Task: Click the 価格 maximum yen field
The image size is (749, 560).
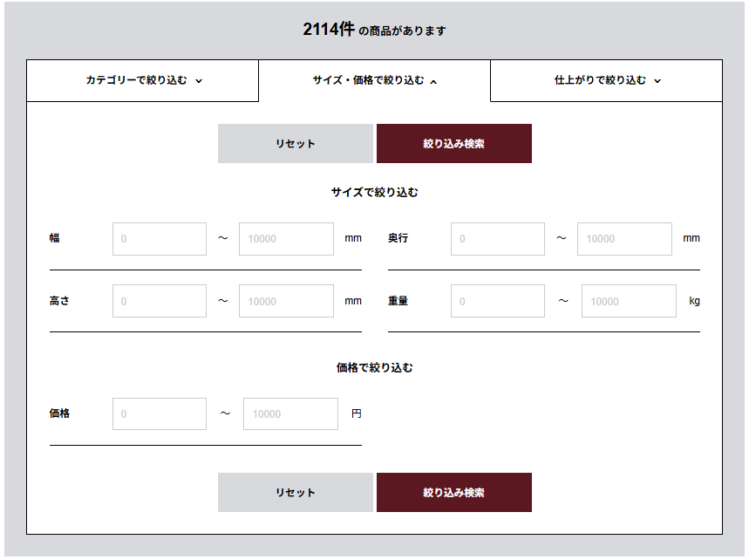Action: (290, 414)
